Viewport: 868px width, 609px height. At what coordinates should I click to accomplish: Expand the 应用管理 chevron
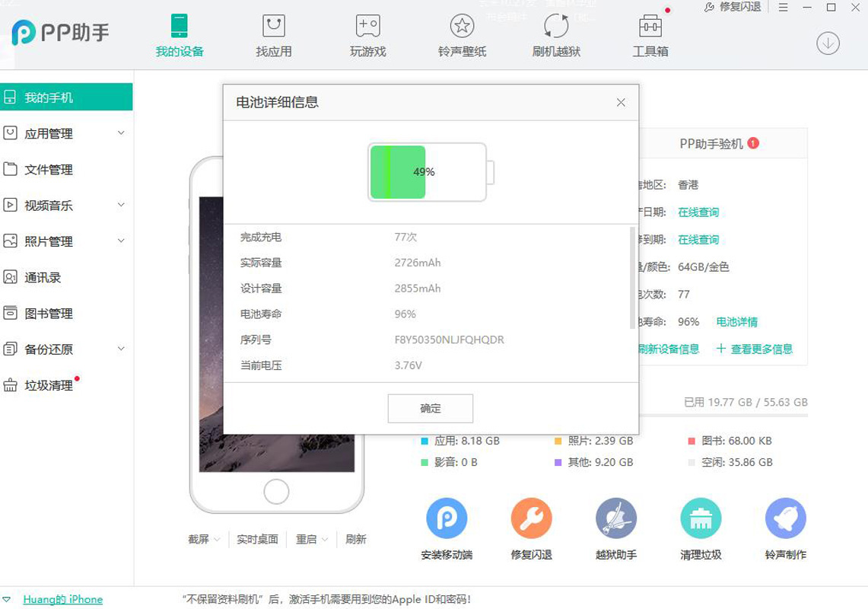(x=121, y=133)
